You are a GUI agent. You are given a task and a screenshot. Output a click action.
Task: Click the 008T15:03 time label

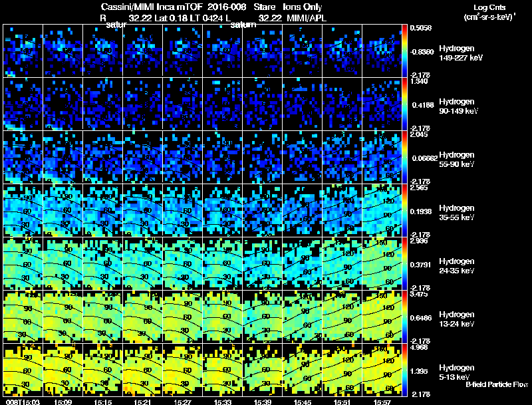[23, 402]
